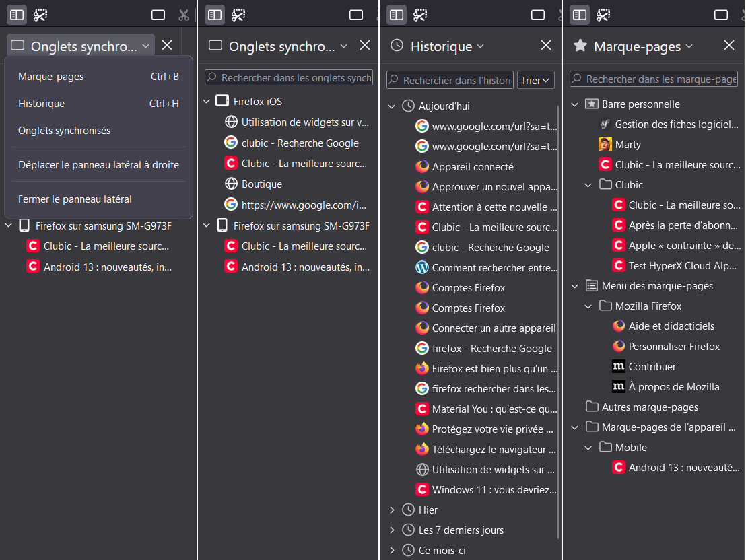Viewport: 746px width, 560px height.
Task: Click the Firefox icon beside Protégez votre vie privée
Action: [422, 429]
